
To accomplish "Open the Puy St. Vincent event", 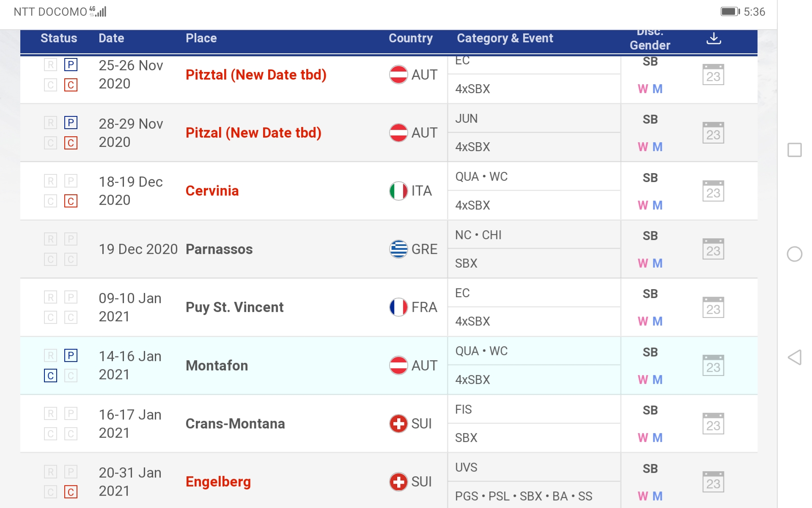I will [x=234, y=307].
